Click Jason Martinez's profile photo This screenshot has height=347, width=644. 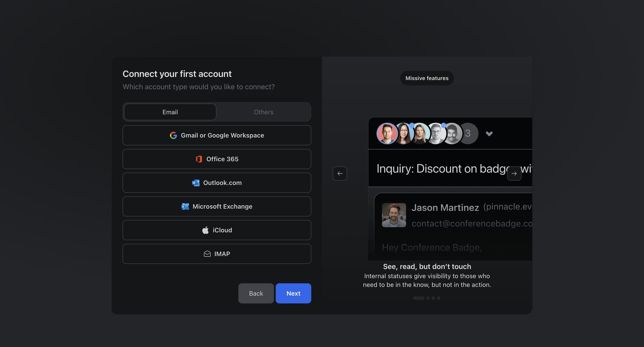[x=394, y=215]
